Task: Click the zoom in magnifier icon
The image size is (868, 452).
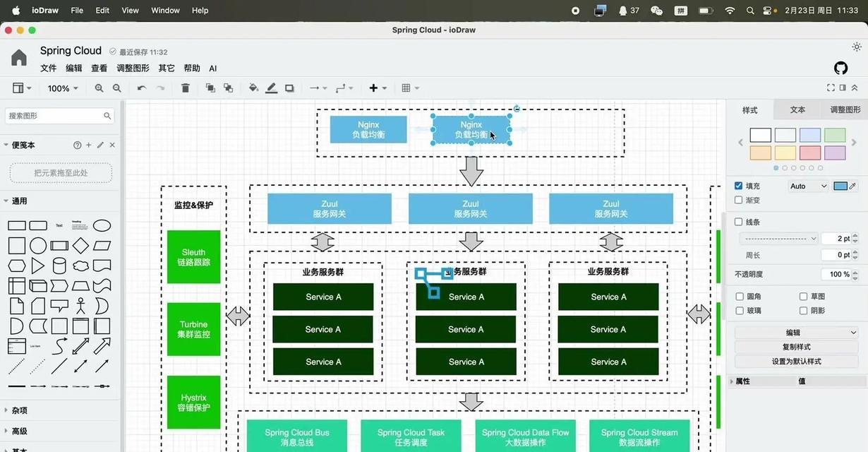Action: (99, 88)
